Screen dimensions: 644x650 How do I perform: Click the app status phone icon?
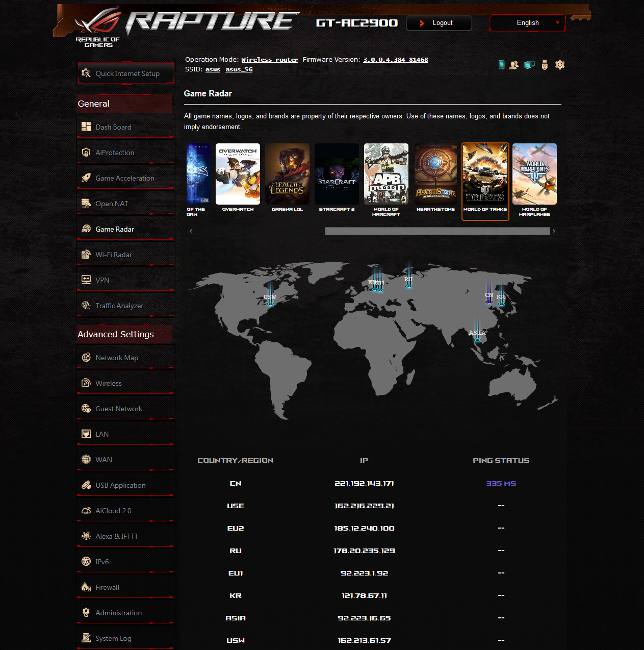click(501, 65)
